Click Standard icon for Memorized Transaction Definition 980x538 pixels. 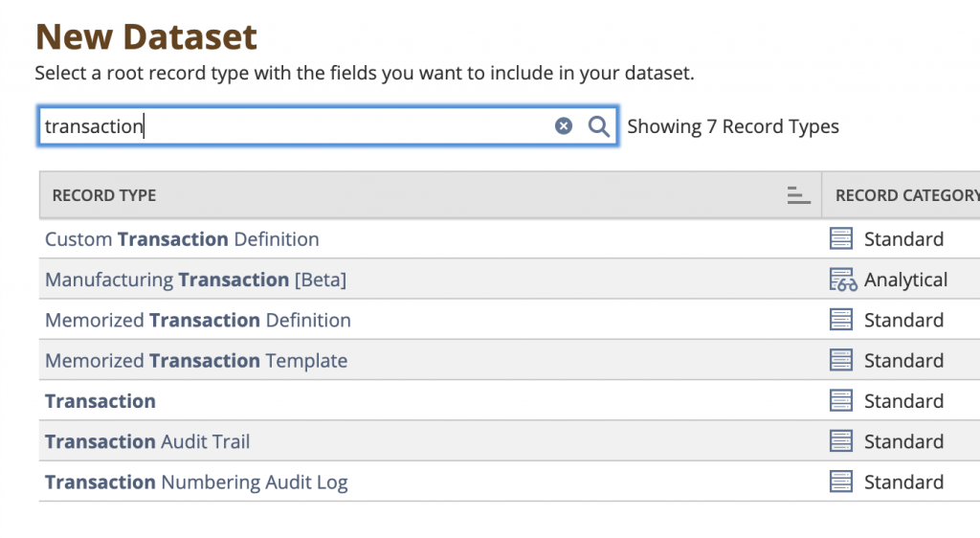point(841,320)
